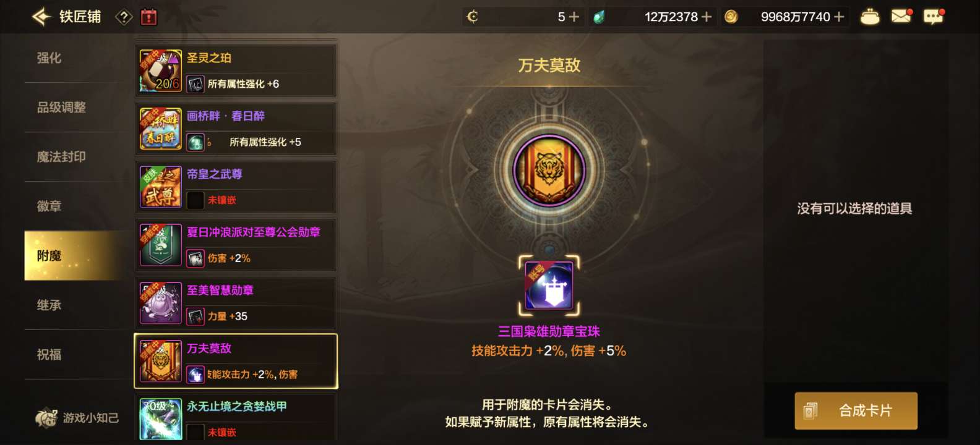Open the question mark help icon
The height and width of the screenshot is (445, 980).
[x=124, y=17]
